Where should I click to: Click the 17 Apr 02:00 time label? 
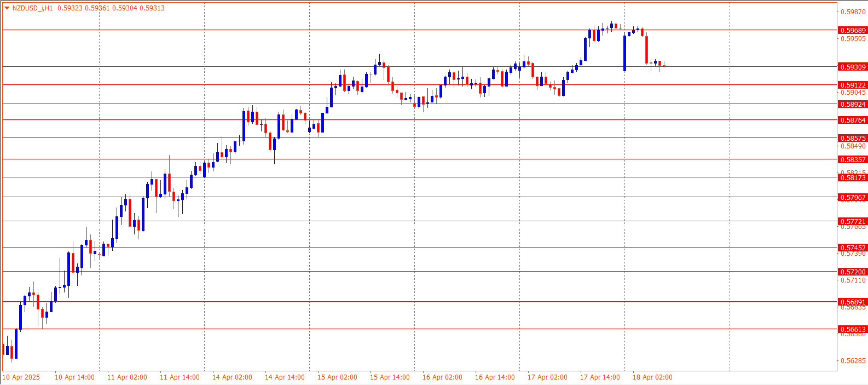point(547,377)
